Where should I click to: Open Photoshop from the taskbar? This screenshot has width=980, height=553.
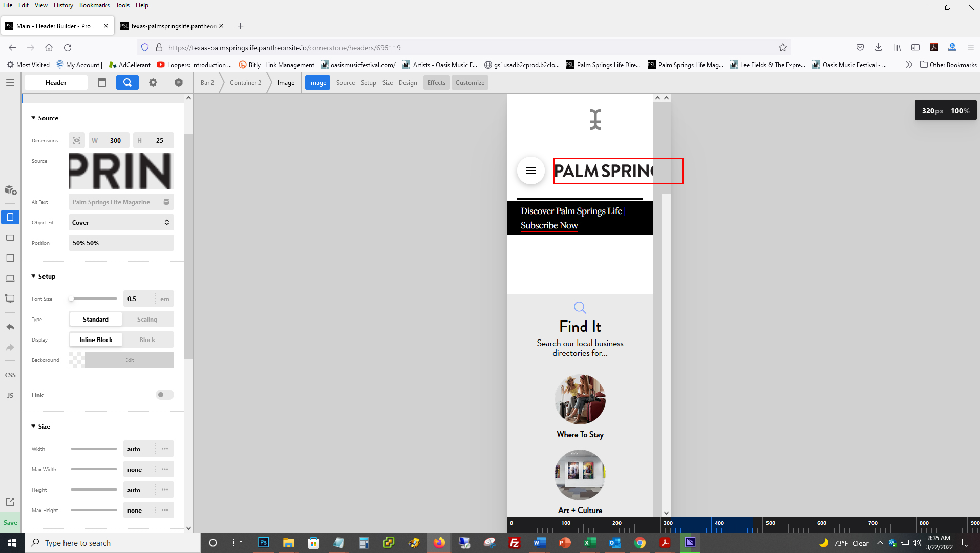click(264, 543)
